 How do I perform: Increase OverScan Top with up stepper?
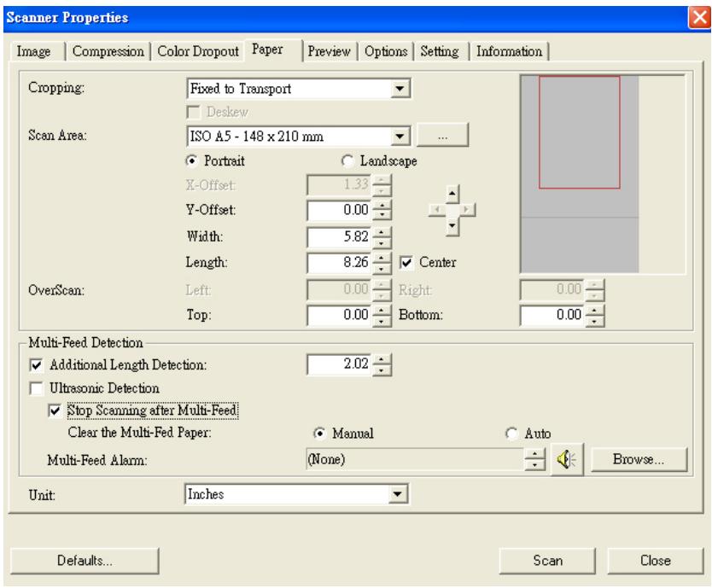[382, 311]
